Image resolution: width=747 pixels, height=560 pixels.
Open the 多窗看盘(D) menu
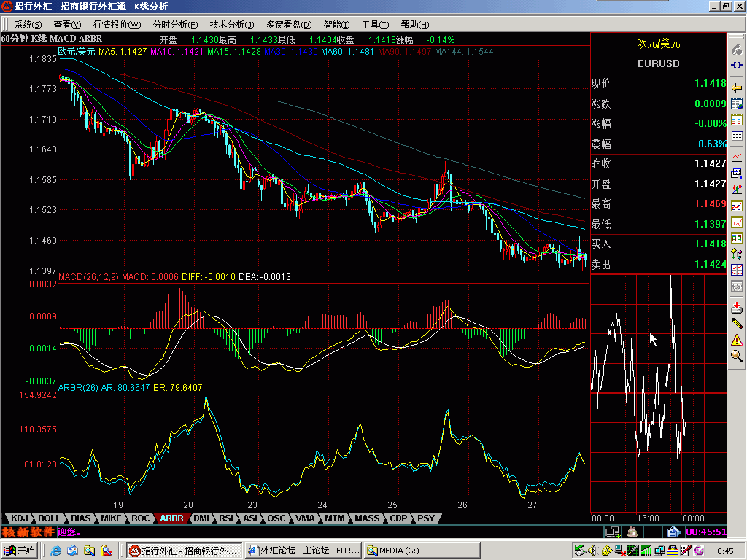289,25
